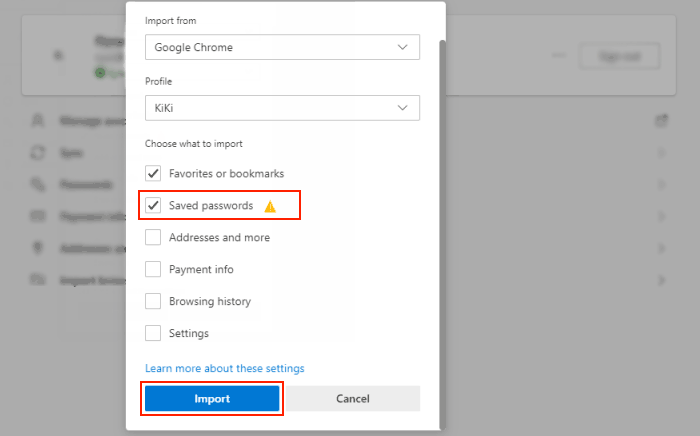Click the external link icon in Manage account row
This screenshot has width=700, height=436.
[x=661, y=120]
